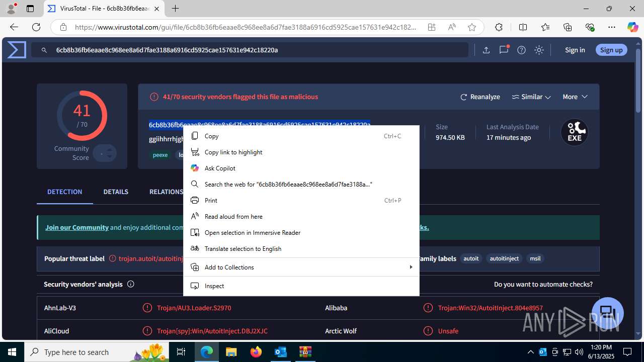Open Outlook from the taskbar
Viewport: 644px width, 362px height.
[x=280, y=352]
